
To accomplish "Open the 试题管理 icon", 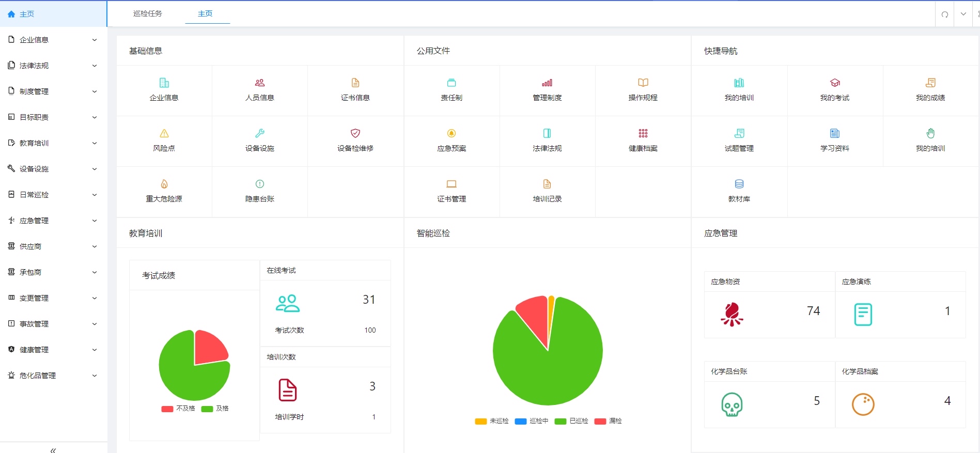I will pyautogui.click(x=739, y=133).
